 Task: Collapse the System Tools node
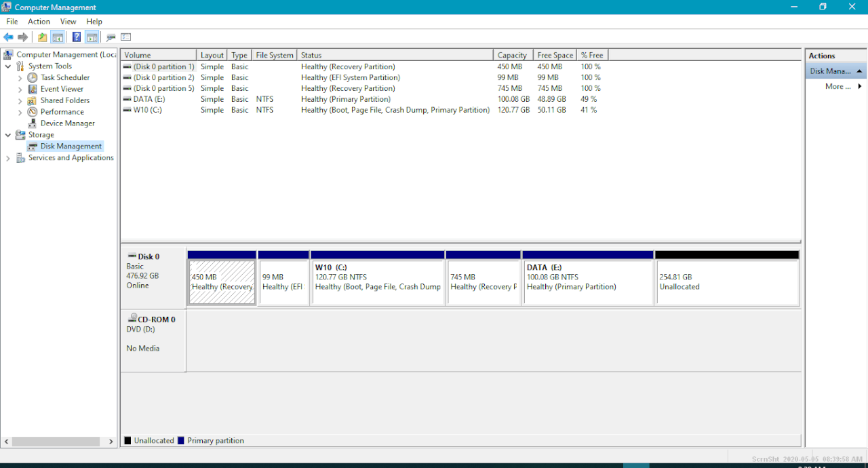(8, 66)
